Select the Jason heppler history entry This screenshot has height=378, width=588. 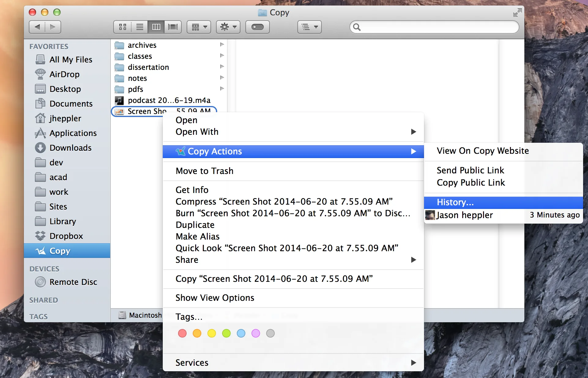[x=503, y=215]
